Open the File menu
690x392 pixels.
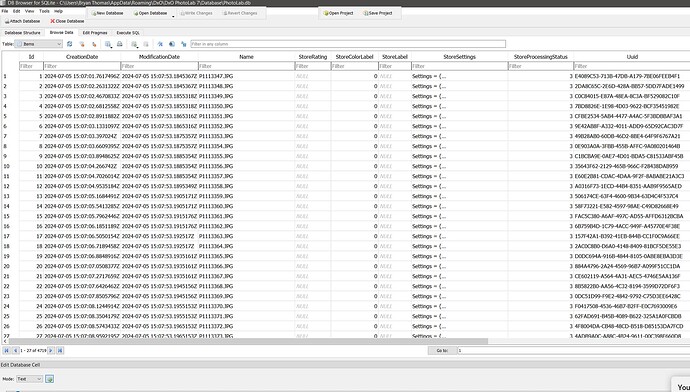[5, 11]
